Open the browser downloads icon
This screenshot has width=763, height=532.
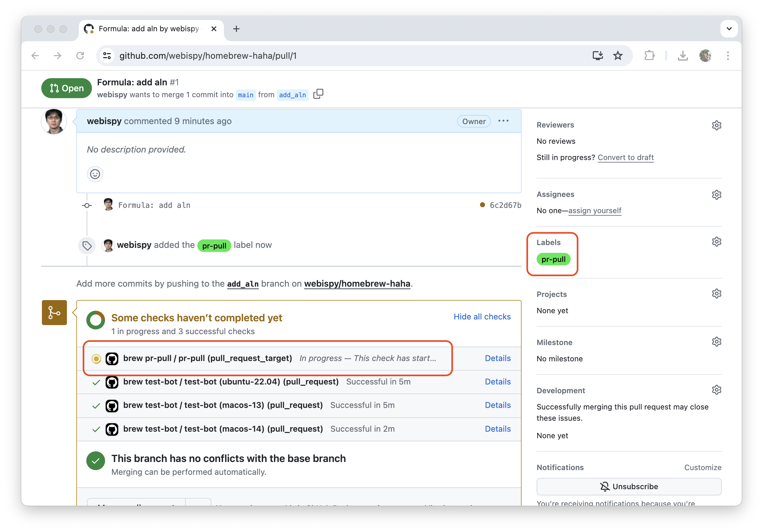pos(683,55)
